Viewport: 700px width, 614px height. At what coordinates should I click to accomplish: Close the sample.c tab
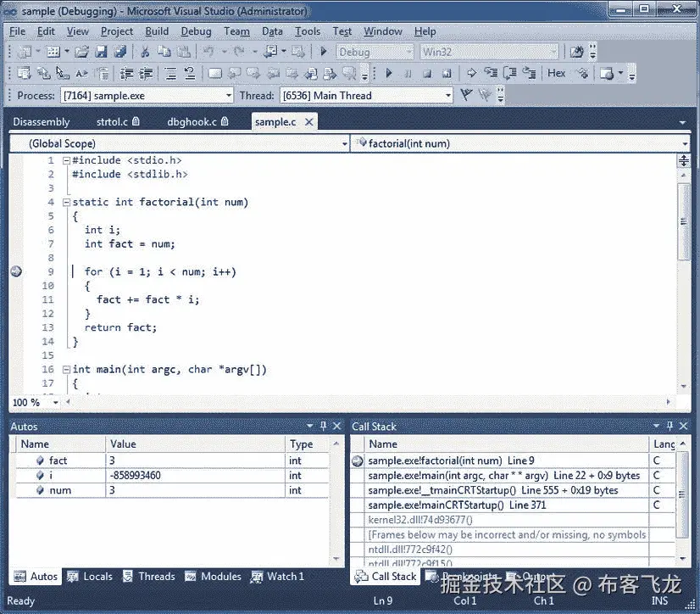point(309,121)
